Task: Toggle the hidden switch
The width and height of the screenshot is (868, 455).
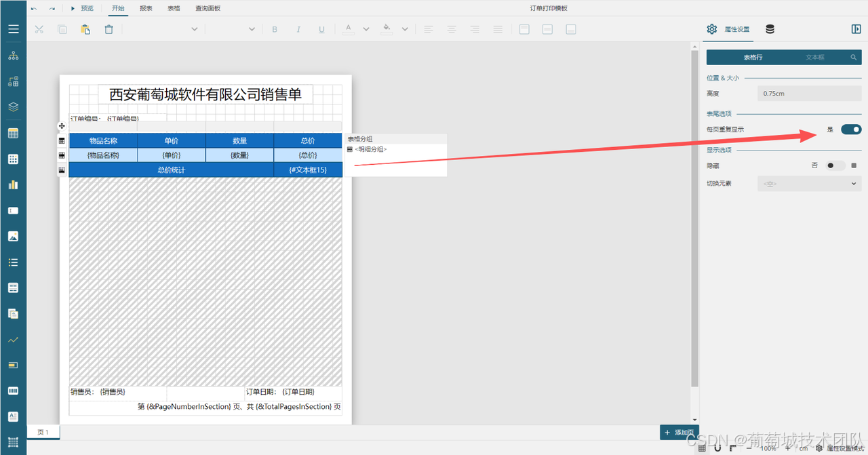Action: (835, 165)
